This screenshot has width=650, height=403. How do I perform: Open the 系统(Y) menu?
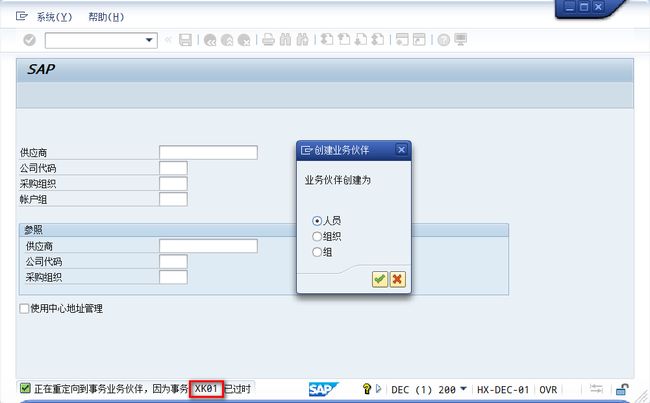pyautogui.click(x=54, y=17)
